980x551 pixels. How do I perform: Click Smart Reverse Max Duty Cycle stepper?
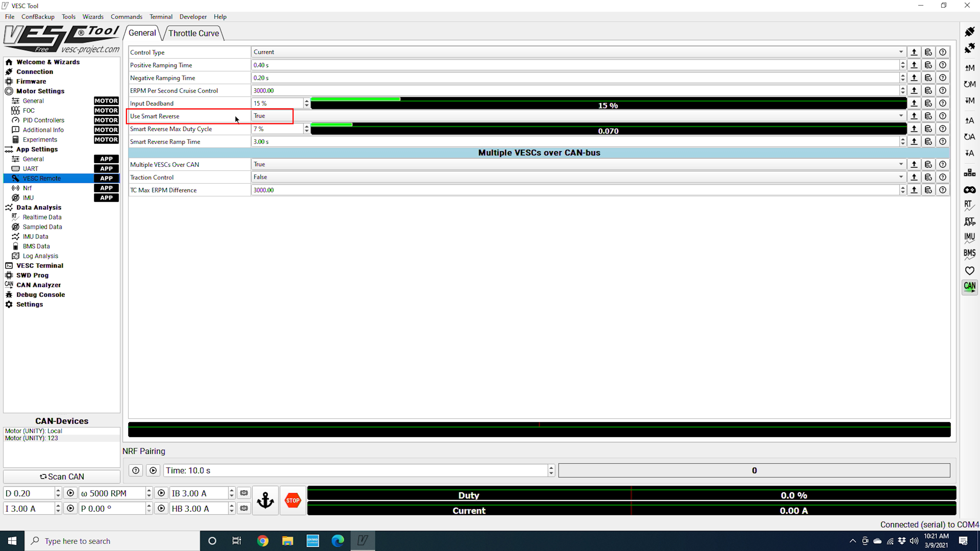click(x=306, y=129)
